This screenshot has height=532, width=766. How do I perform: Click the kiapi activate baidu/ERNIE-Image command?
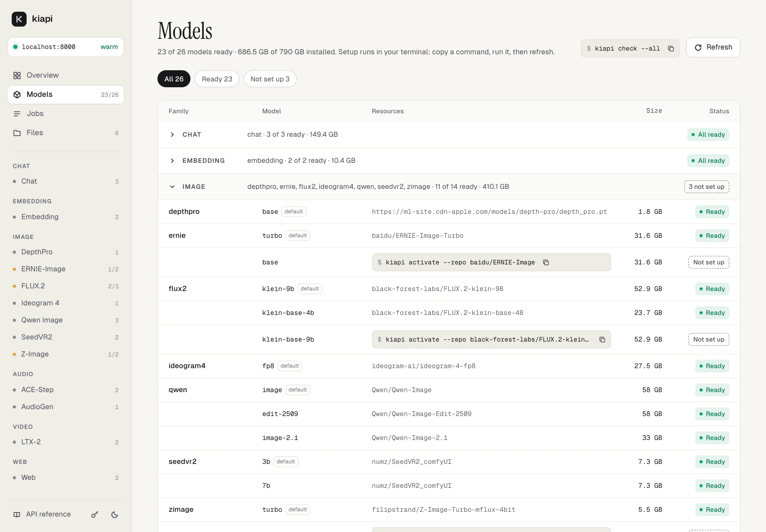491,262
